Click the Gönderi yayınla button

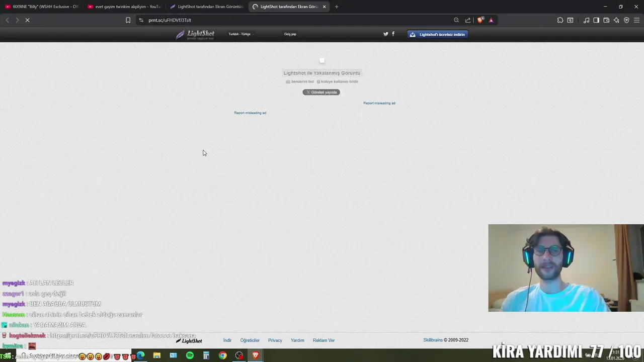[321, 92]
